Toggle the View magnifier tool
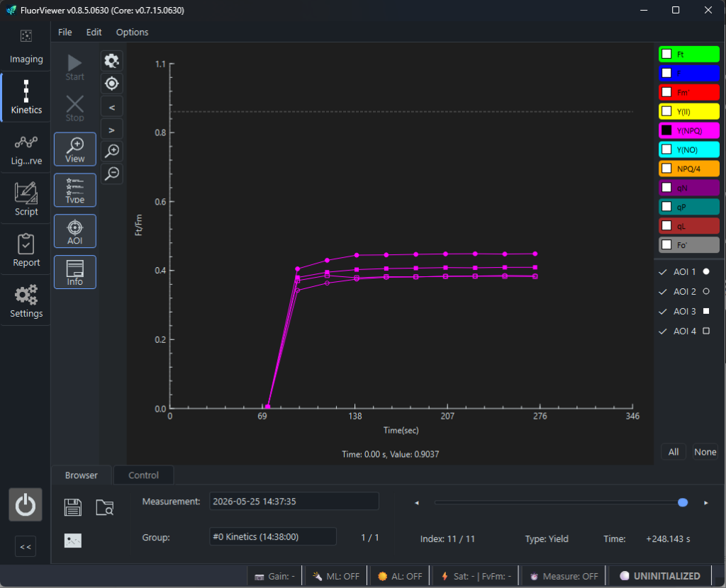Image resolution: width=726 pixels, height=588 pixels. pyautogui.click(x=74, y=149)
